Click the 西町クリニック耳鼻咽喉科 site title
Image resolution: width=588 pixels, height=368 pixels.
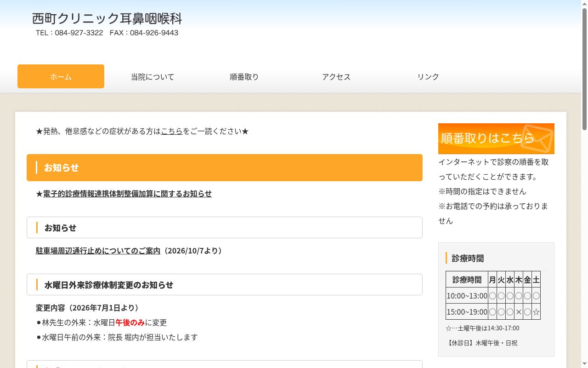click(x=107, y=19)
